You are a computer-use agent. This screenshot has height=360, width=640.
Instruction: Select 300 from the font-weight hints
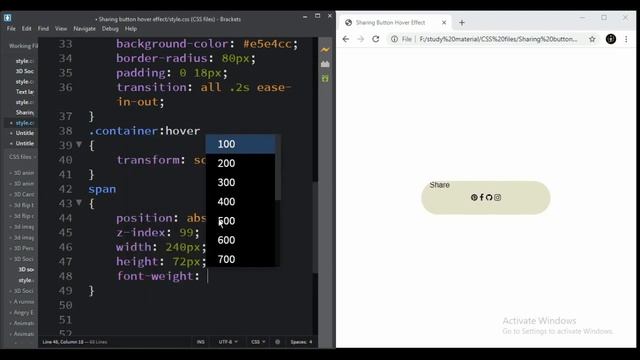click(x=240, y=182)
